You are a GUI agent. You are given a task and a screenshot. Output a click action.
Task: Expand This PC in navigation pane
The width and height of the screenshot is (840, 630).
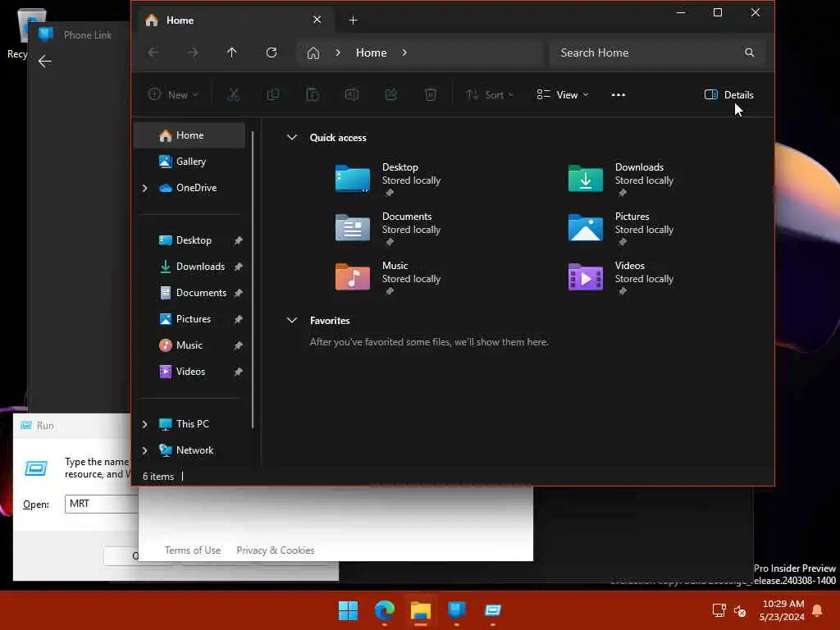tap(144, 424)
